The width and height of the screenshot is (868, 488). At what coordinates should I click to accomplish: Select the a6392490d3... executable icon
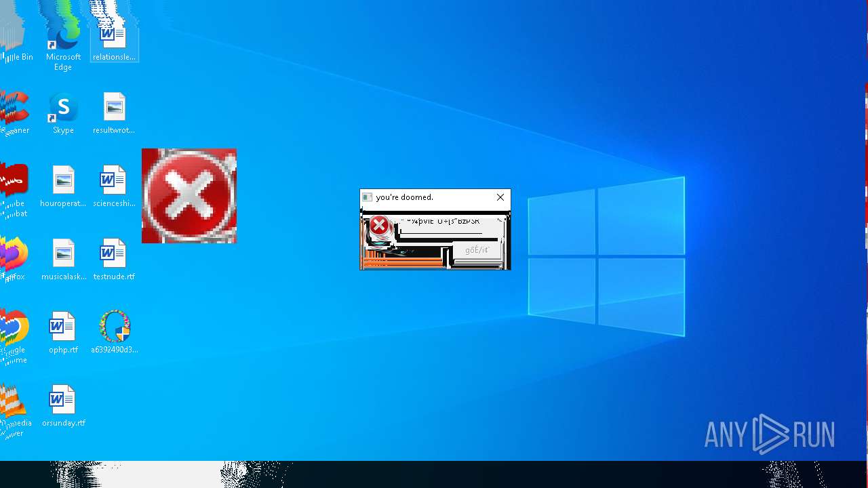coord(114,332)
